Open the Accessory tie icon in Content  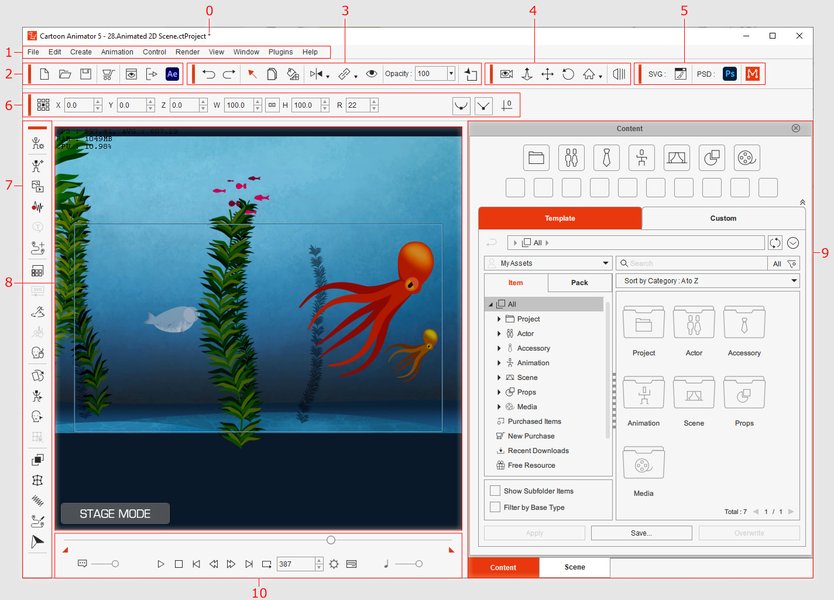pos(606,157)
